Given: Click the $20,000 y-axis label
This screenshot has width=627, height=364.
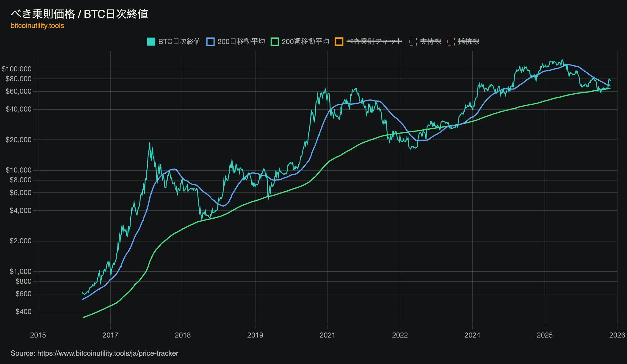Looking at the screenshot, I should point(18,140).
